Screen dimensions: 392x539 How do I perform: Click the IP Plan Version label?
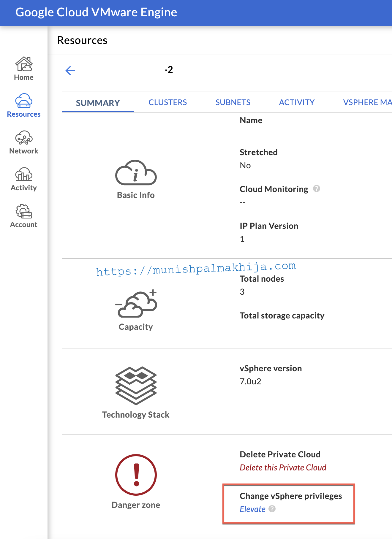coord(269,226)
